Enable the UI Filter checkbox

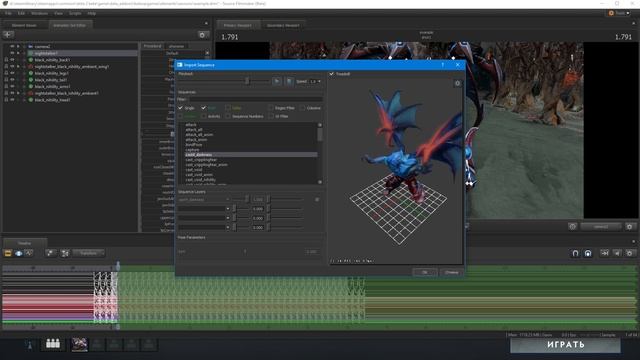coord(271,116)
